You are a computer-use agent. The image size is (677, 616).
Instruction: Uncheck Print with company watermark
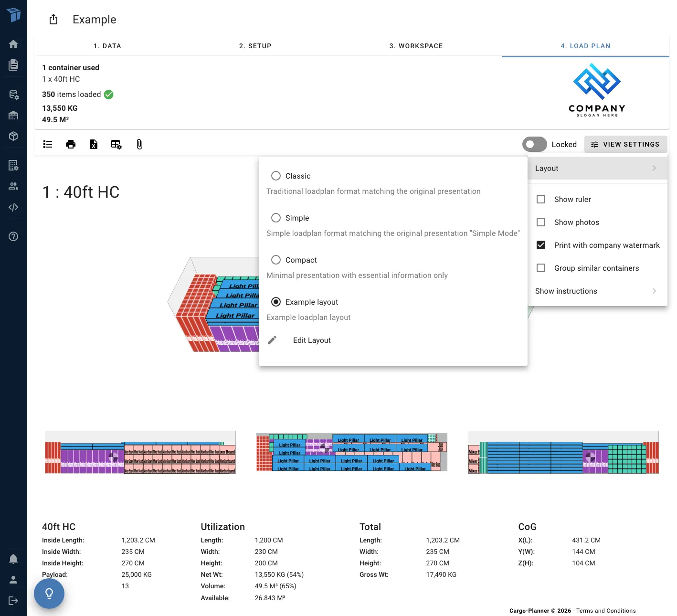pos(541,245)
